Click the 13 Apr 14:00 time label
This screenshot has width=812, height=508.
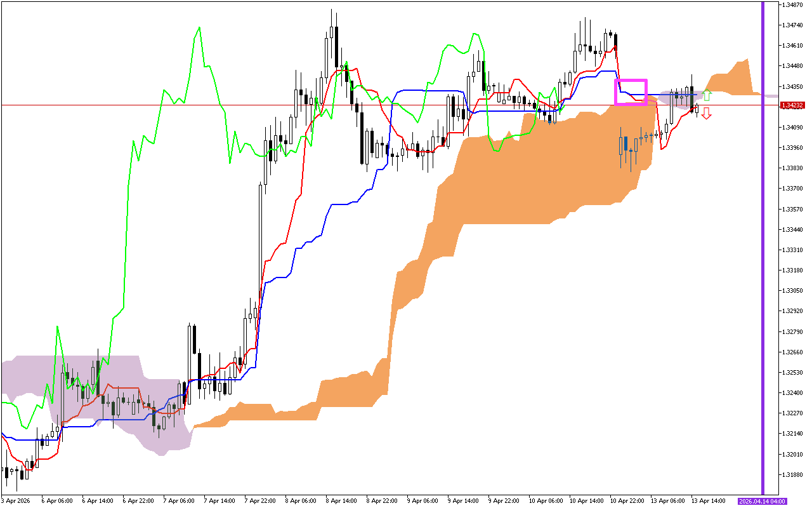tap(710, 500)
